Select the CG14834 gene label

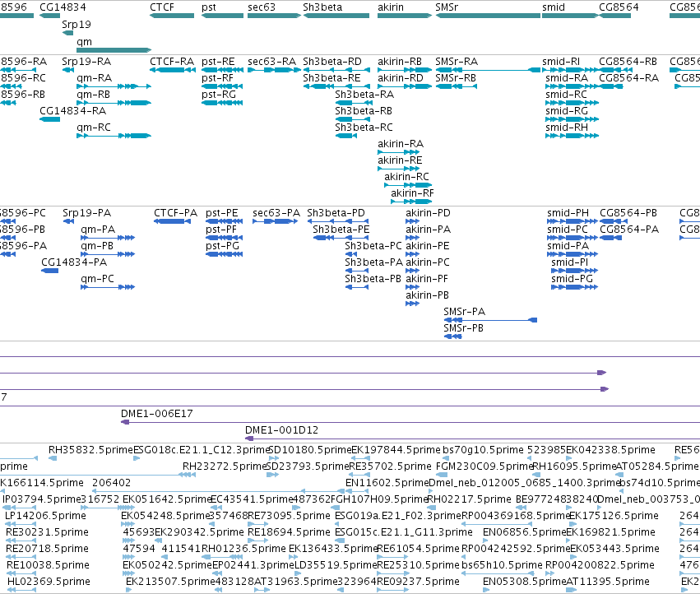pos(63,7)
